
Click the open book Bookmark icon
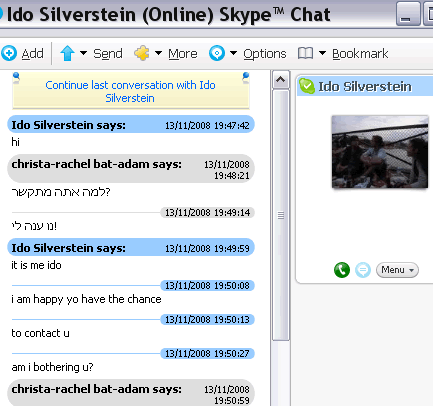305,53
